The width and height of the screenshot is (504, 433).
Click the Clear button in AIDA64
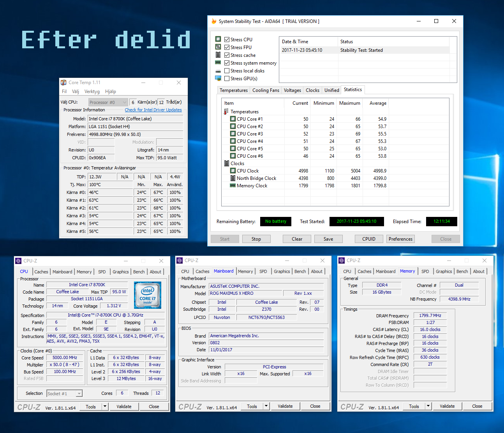pos(297,239)
